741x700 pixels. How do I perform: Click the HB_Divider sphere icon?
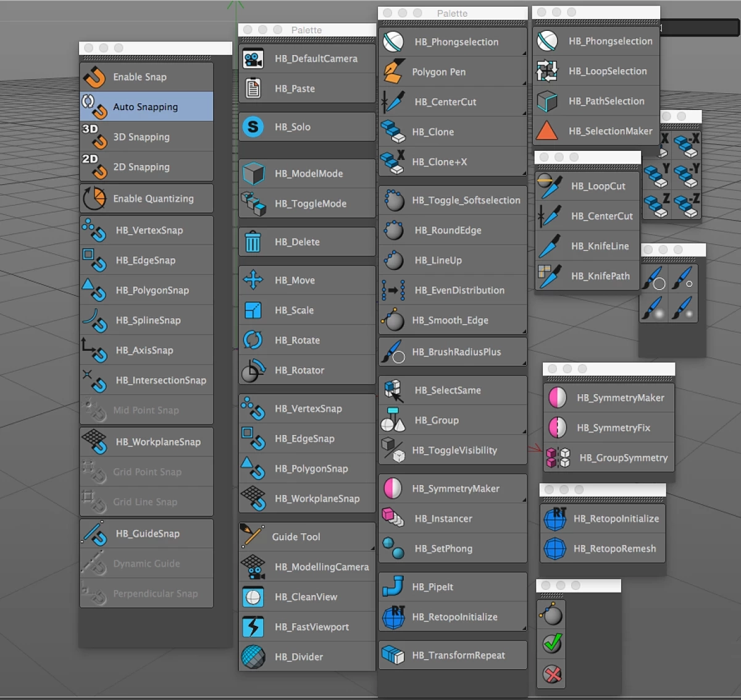point(253,657)
